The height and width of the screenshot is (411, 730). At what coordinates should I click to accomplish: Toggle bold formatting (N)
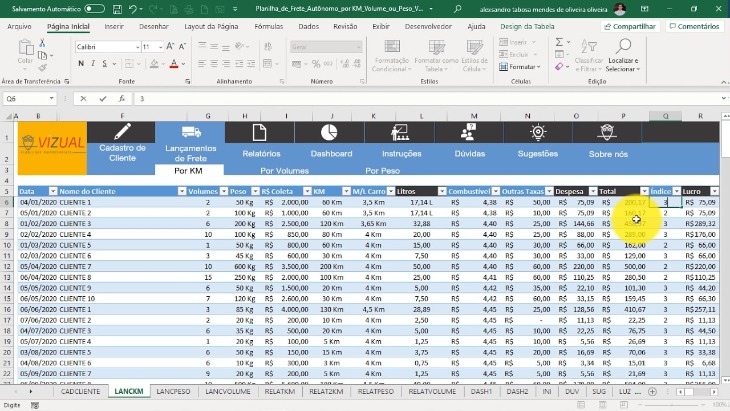pos(81,63)
